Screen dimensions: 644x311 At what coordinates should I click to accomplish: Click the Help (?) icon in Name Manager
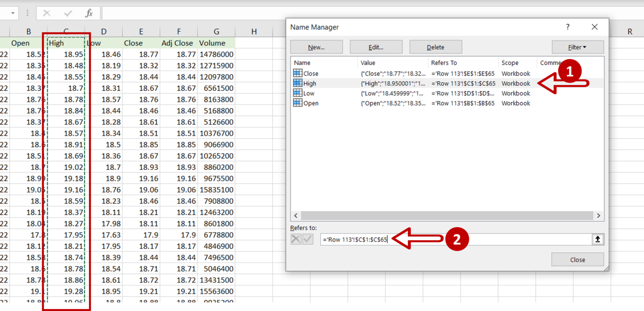pyautogui.click(x=567, y=27)
